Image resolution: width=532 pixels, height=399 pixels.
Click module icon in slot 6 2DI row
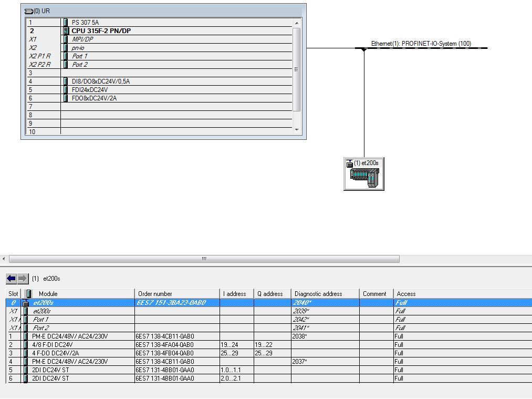tap(25, 378)
